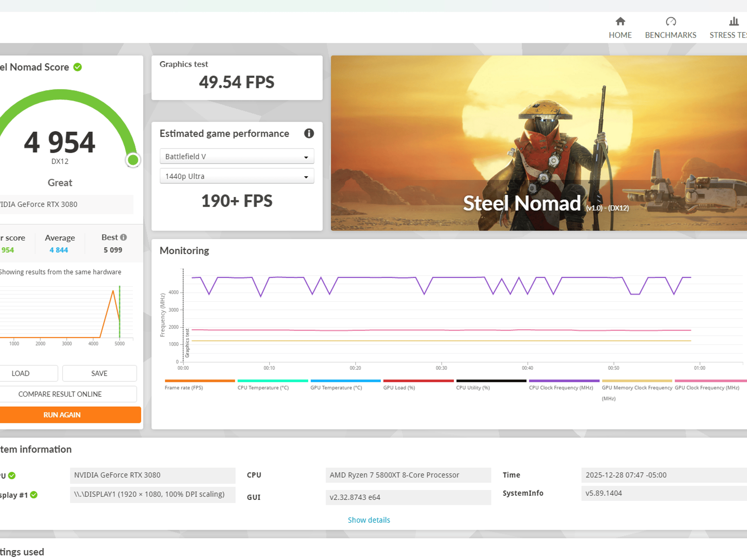Viewport: 747px width, 560px height.
Task: Toggle the CPU Temperature legend series
Action: 263,388
